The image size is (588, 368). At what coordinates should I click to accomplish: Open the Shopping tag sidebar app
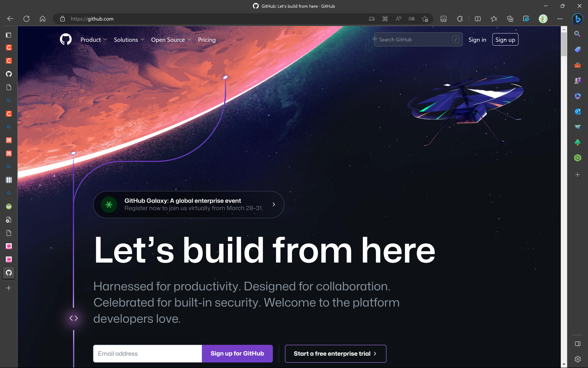click(578, 50)
